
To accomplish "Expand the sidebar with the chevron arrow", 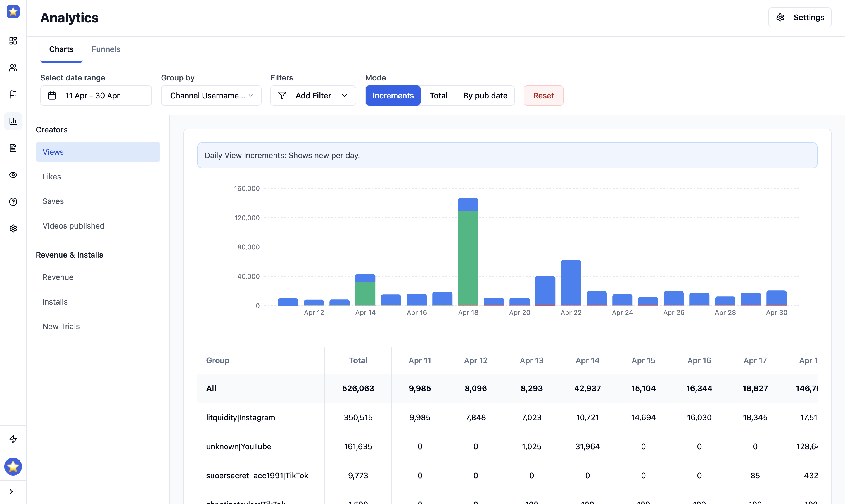I will (x=11, y=492).
